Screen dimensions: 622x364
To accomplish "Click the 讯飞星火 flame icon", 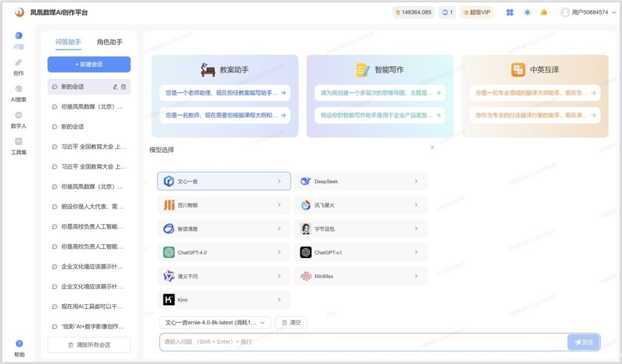I will pos(305,205).
